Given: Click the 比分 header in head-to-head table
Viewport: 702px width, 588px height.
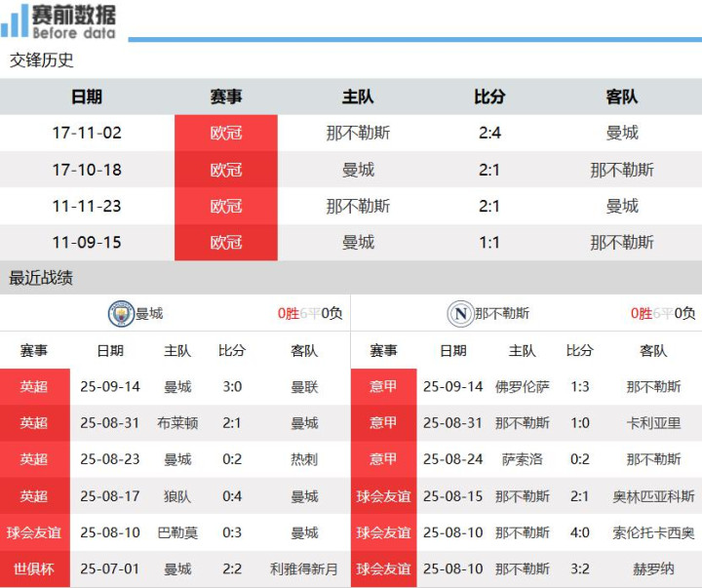Looking at the screenshot, I should 489,97.
